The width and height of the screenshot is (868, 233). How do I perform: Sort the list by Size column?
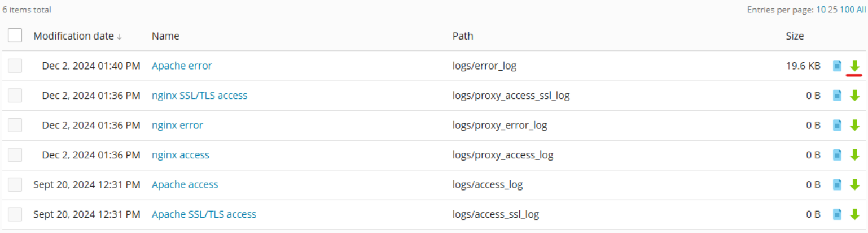point(795,36)
